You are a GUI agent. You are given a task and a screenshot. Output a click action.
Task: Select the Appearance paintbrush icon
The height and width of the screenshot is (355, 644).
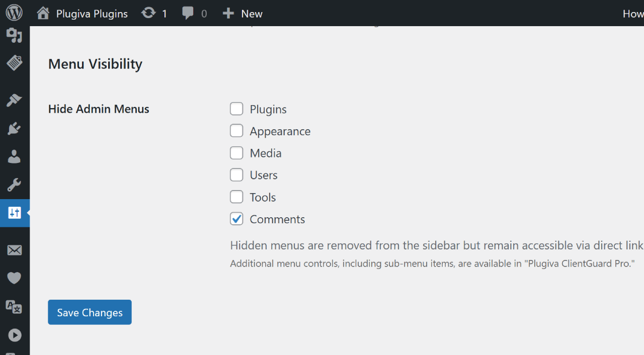(x=14, y=100)
